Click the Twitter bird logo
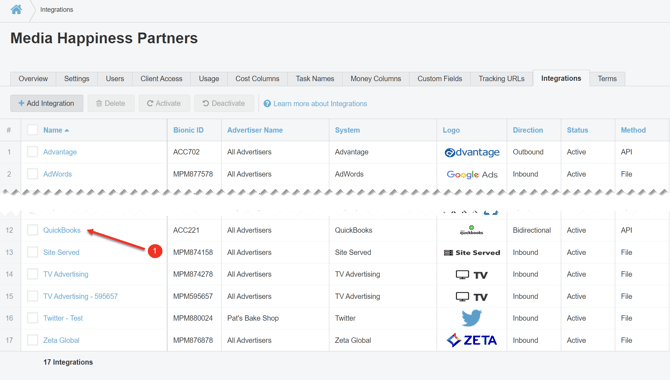Image resolution: width=670 pixels, height=380 pixels. [471, 318]
